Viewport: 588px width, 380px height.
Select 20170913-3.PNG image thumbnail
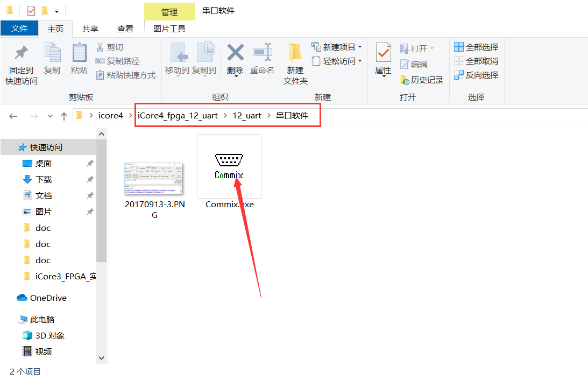154,179
